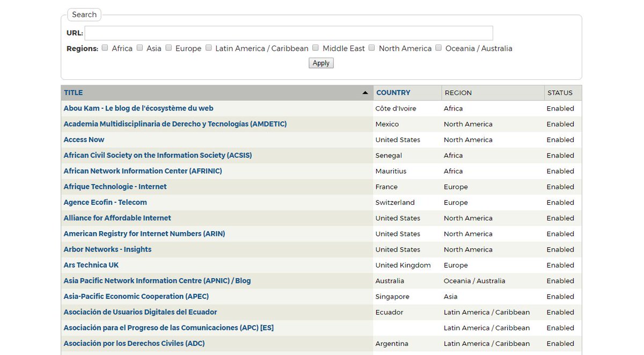The image size is (644, 355).
Task: Click the Ecuador country cell
Action: tap(389, 312)
